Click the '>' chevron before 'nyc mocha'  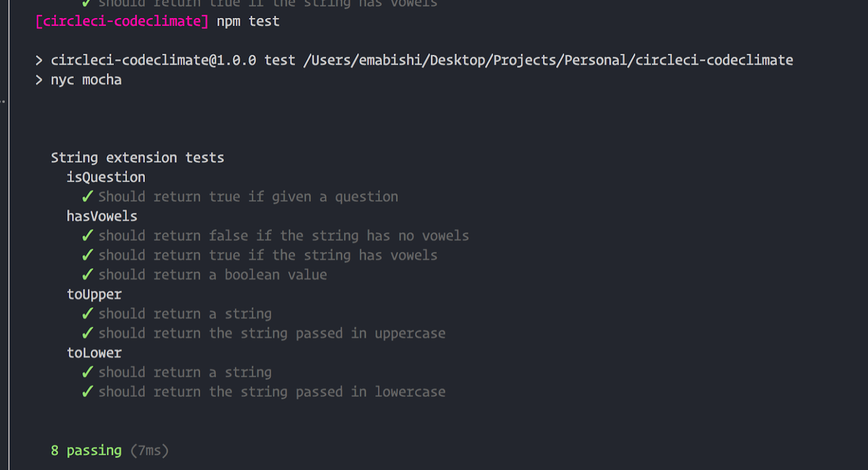tap(39, 80)
